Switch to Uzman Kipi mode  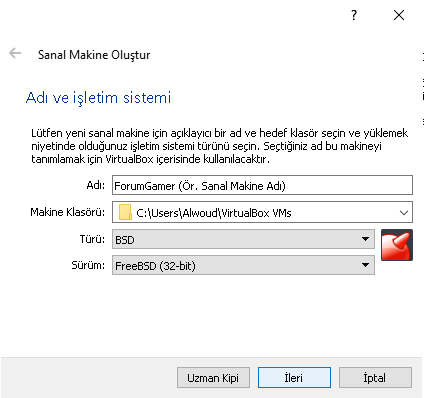[213, 378]
